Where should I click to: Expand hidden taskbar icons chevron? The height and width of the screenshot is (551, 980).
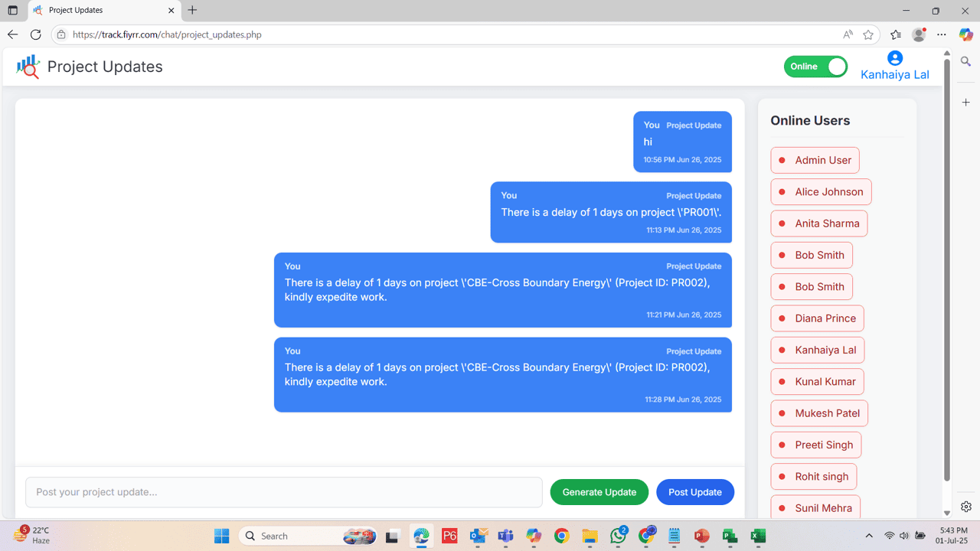[869, 536]
